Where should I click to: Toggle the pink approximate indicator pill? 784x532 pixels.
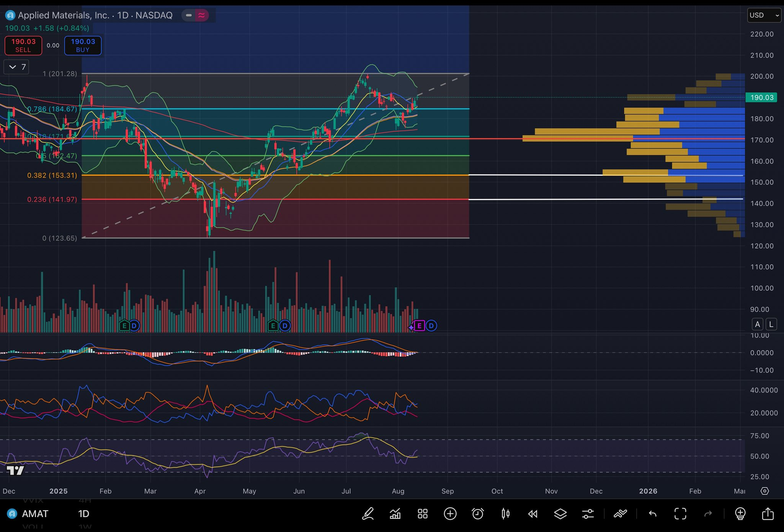click(x=201, y=15)
